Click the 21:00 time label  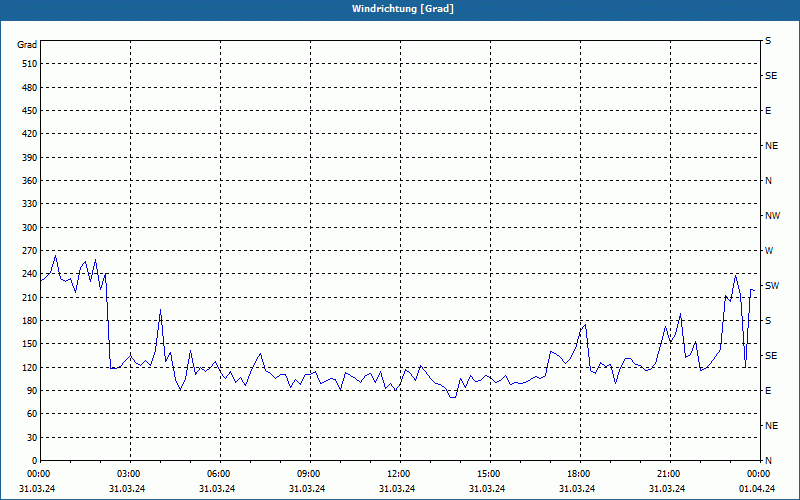(667, 474)
